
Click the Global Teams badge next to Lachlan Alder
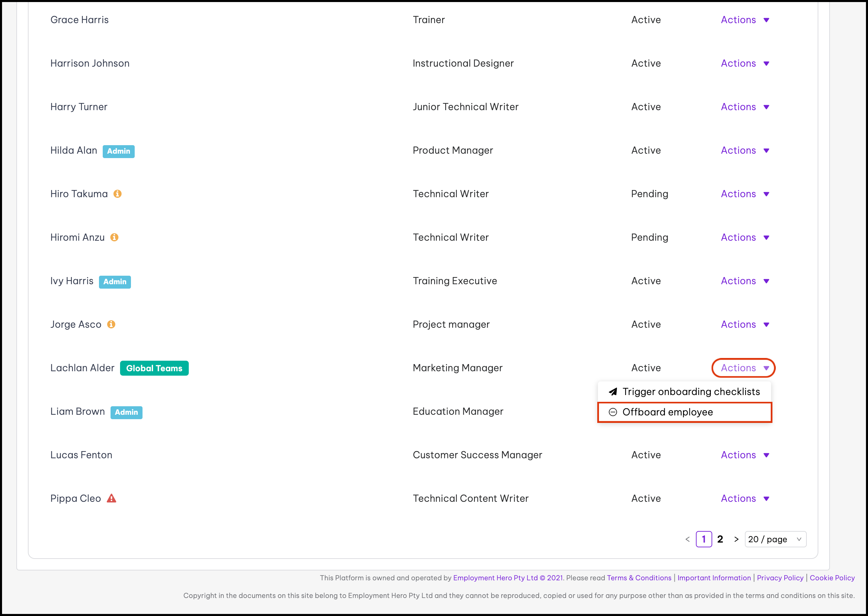point(154,368)
